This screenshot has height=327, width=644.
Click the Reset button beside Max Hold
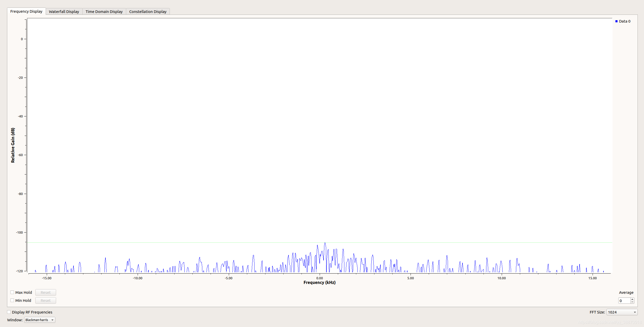click(x=46, y=293)
